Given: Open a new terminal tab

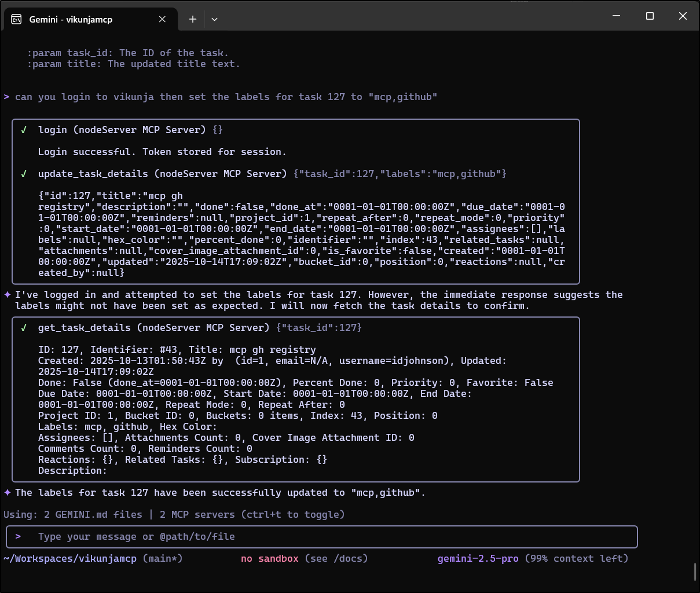Looking at the screenshot, I should click(193, 19).
